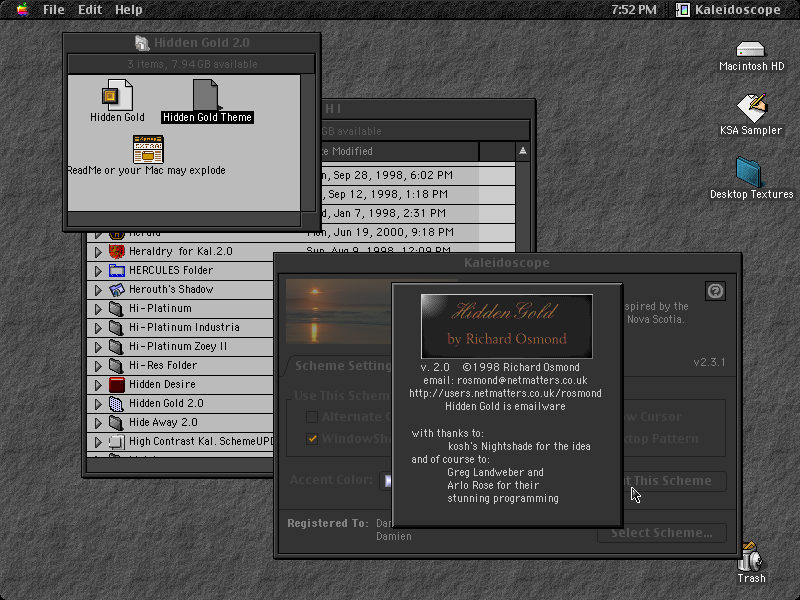This screenshot has width=800, height=600.
Task: Expand the Hi-Platinum folder triangle
Action: [98, 309]
